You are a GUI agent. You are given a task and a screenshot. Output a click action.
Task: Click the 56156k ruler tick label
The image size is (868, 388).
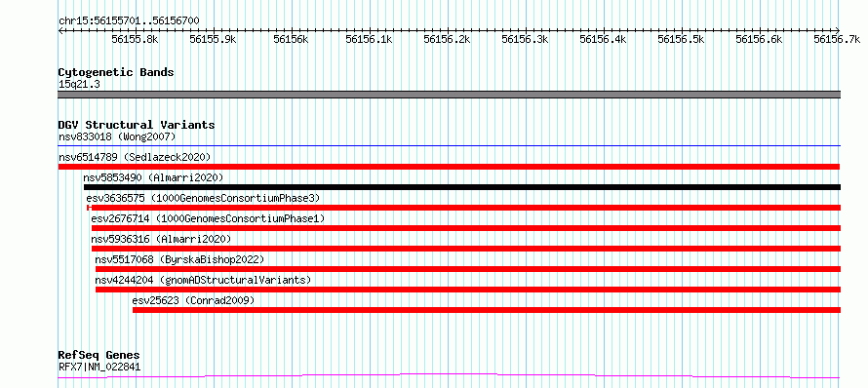pyautogui.click(x=292, y=39)
